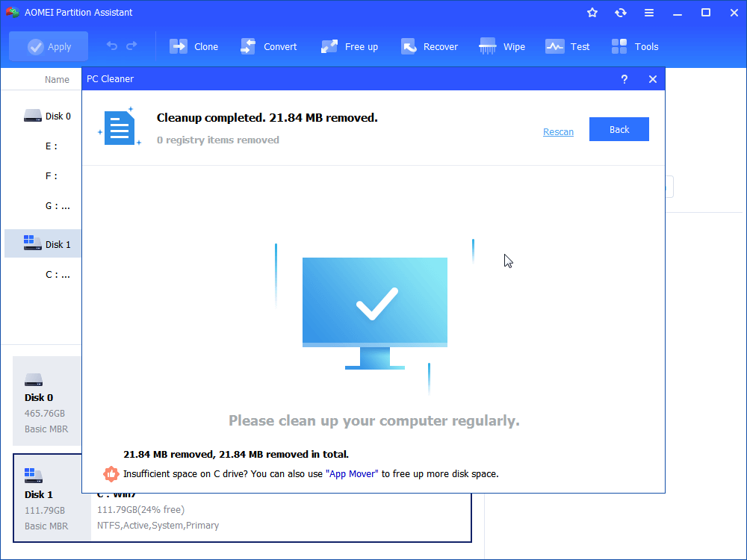The width and height of the screenshot is (747, 560).
Task: Click the redo arrow icon
Action: 132,46
